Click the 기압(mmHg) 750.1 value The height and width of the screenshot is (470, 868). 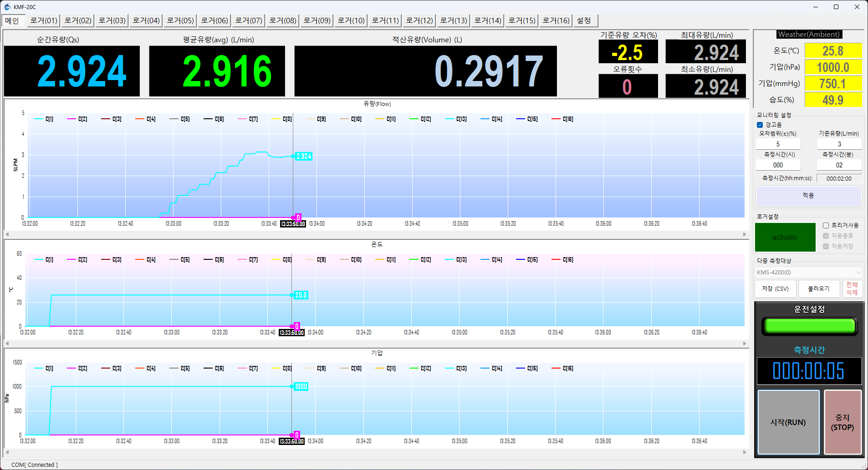tap(833, 84)
